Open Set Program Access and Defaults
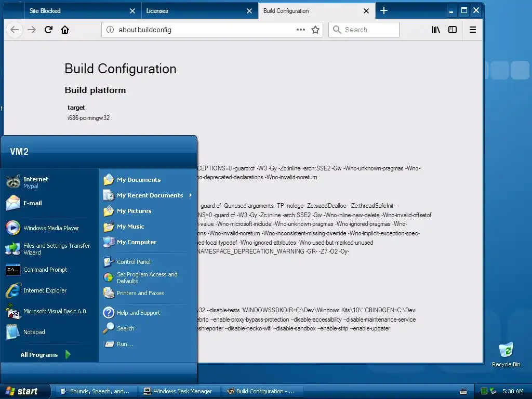The image size is (532, 399). pyautogui.click(x=148, y=277)
